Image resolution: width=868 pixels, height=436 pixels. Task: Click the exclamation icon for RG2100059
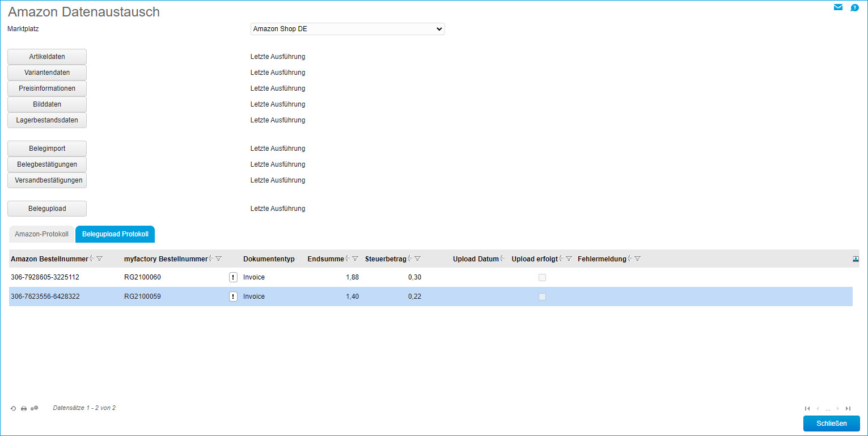(x=233, y=297)
